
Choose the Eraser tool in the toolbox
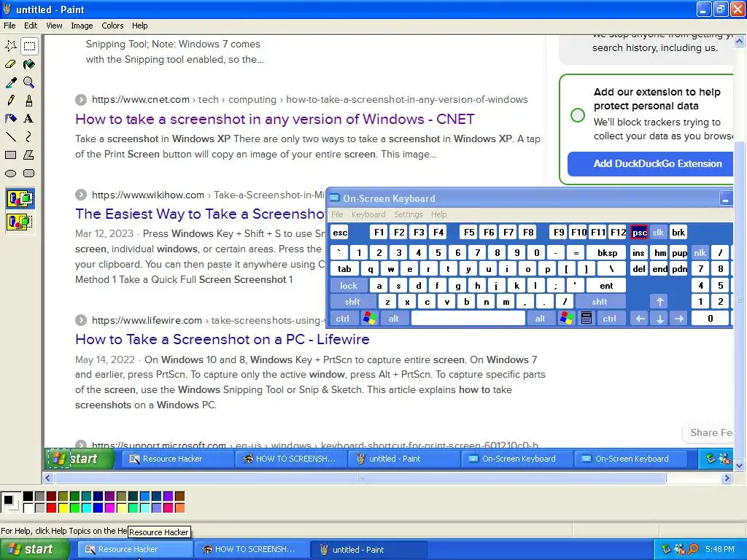coord(11,64)
